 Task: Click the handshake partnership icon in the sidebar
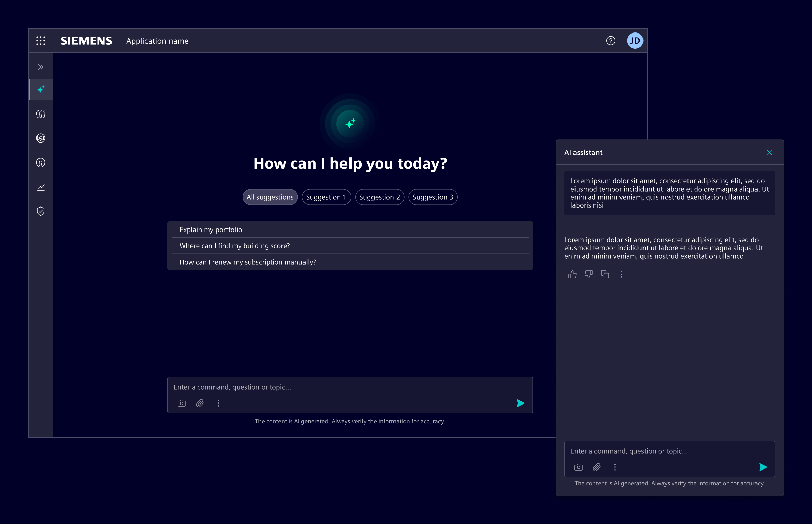[41, 138]
